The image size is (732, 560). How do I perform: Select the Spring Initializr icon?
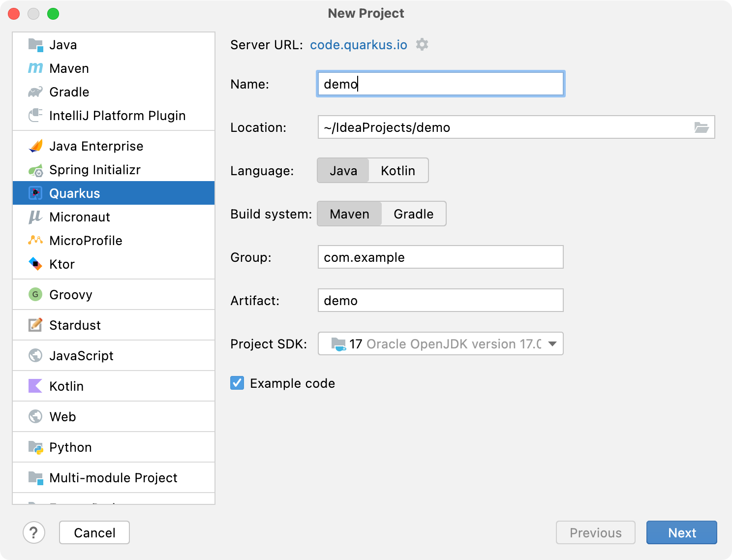coord(35,170)
